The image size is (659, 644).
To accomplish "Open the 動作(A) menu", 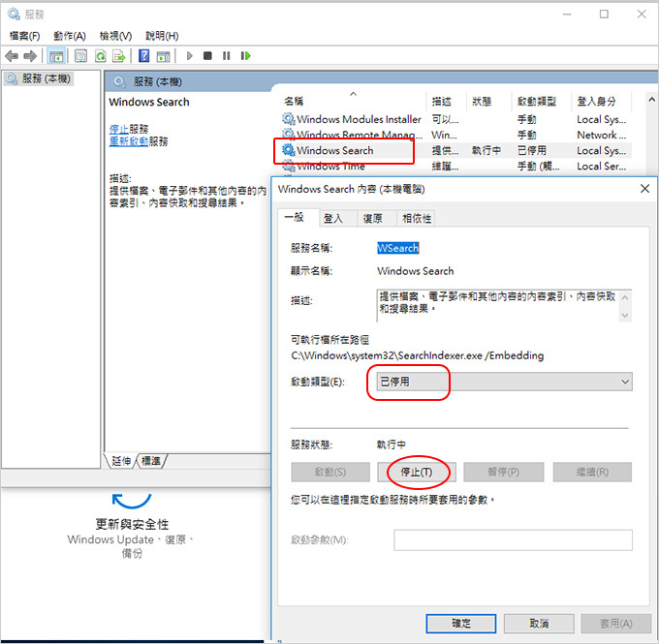I will pos(70,36).
